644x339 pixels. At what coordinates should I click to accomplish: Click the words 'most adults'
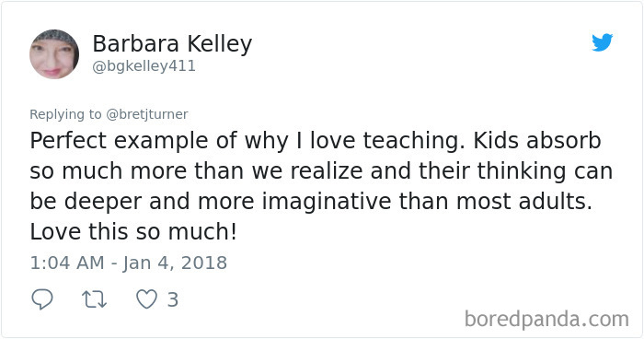[x=524, y=201]
